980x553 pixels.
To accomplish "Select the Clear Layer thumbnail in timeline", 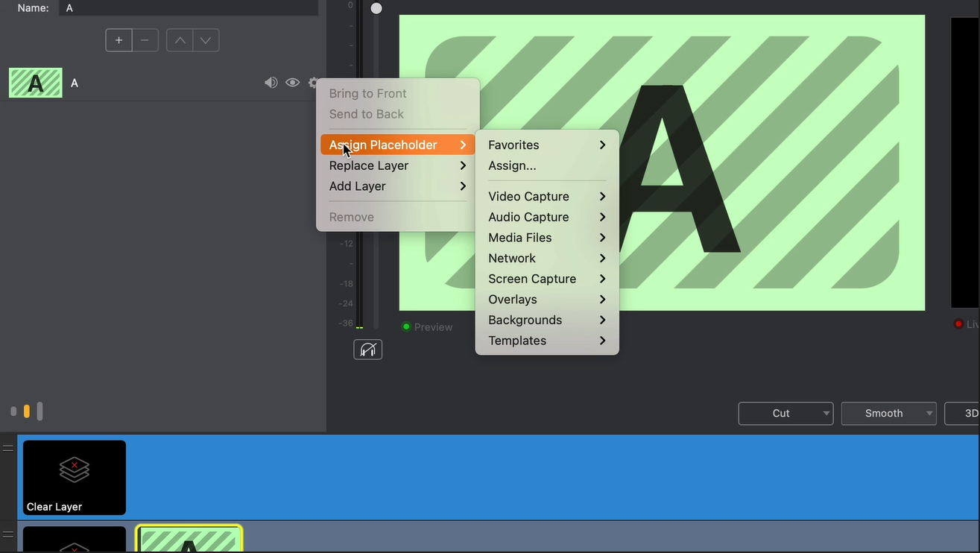I will [x=74, y=477].
